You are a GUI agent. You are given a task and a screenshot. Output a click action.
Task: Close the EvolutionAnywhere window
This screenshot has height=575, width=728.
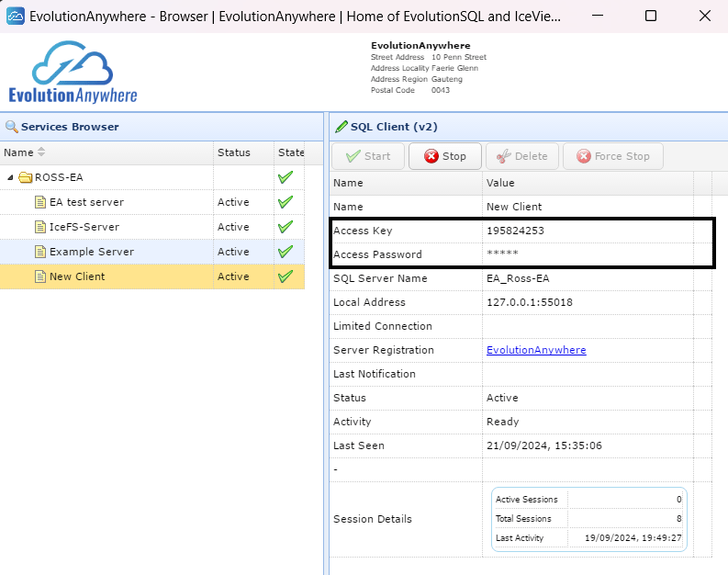point(705,16)
